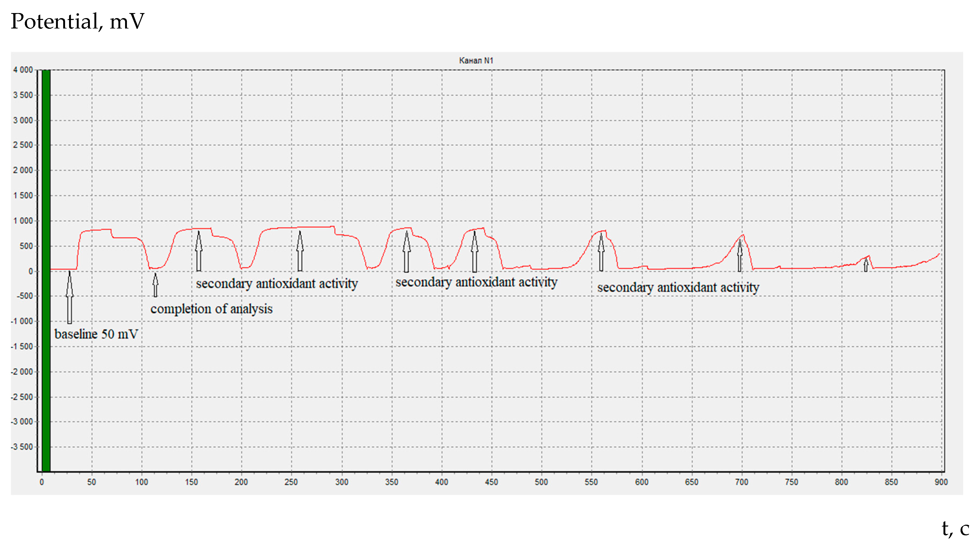The width and height of the screenshot is (980, 550).
Task: Click the completion of analysis text label
Action: [x=211, y=309]
